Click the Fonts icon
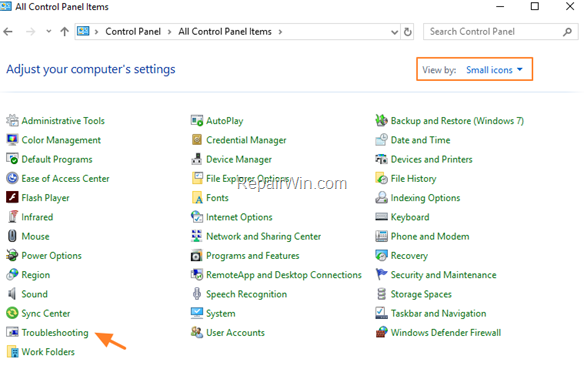584x369 pixels. [x=197, y=197]
